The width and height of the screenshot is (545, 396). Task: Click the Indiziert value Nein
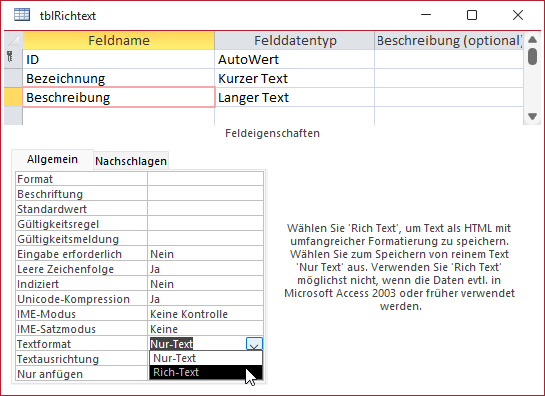[x=205, y=284]
